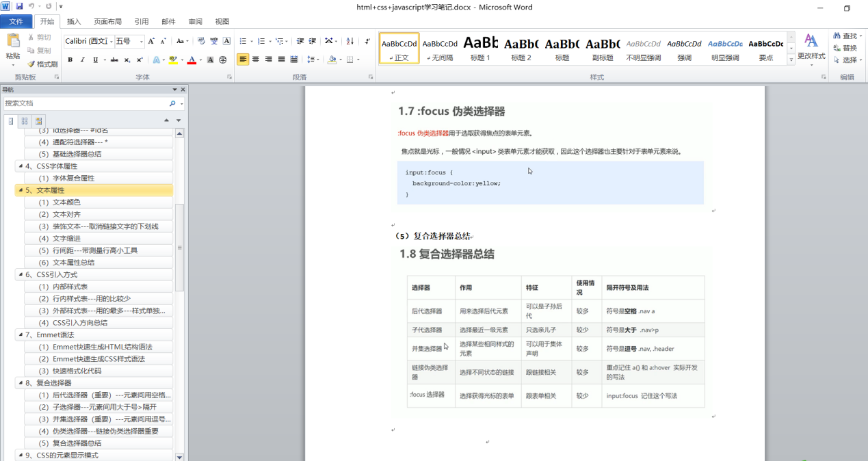Screen dimensions: 868x461
Task: Click the grow font size icon
Action: 152,41
